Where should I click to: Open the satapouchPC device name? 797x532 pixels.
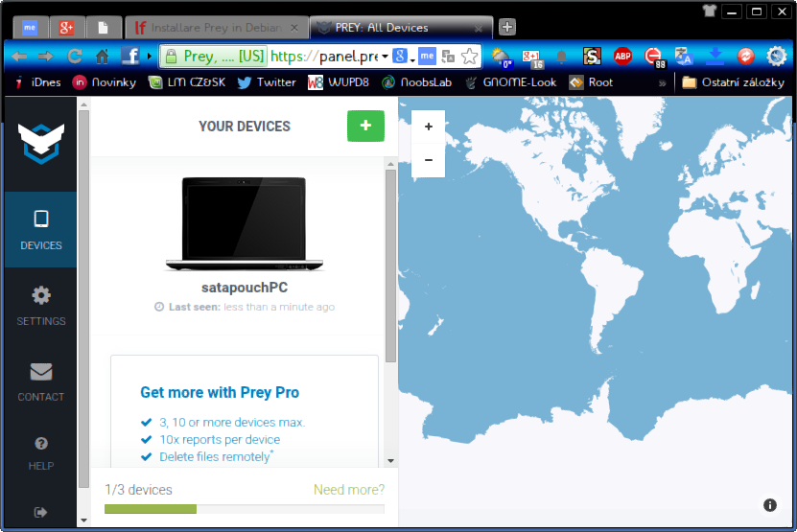[x=245, y=288]
